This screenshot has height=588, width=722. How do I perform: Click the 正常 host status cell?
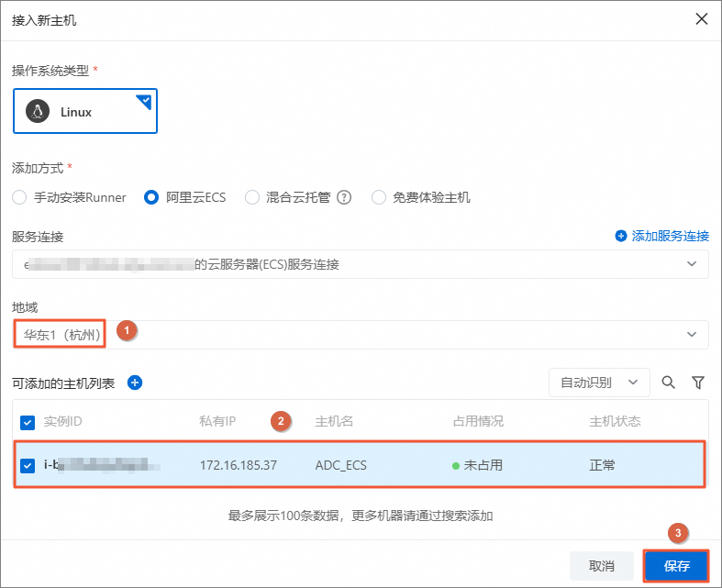tap(602, 465)
